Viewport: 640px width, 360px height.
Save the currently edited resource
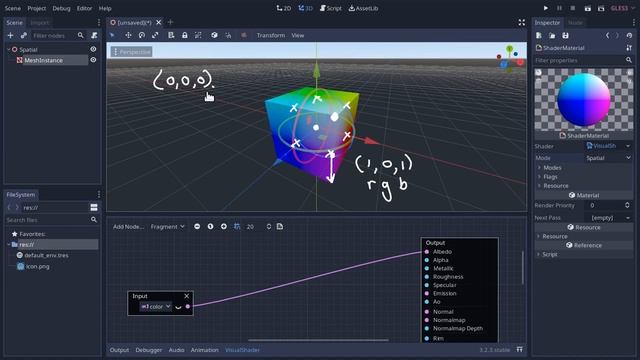(565, 36)
